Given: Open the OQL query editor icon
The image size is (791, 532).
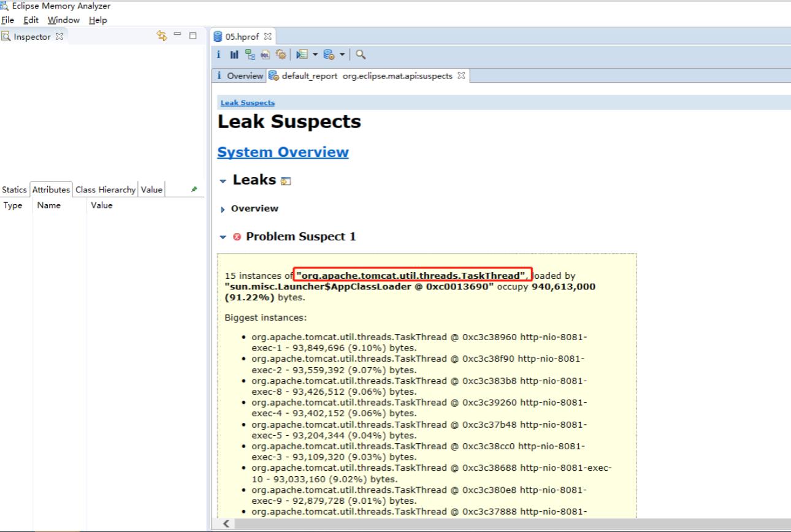Looking at the screenshot, I should [x=266, y=55].
